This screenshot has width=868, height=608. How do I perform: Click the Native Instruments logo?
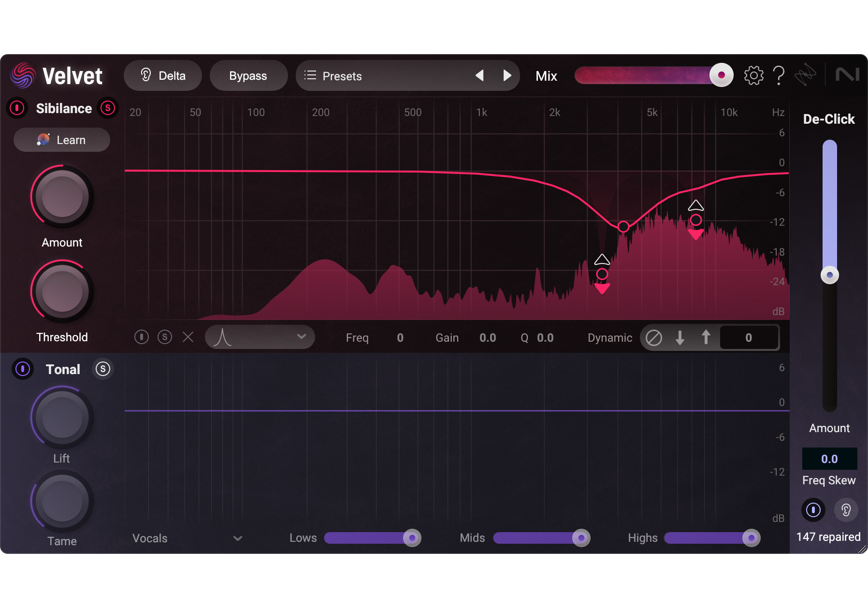pyautogui.click(x=847, y=74)
